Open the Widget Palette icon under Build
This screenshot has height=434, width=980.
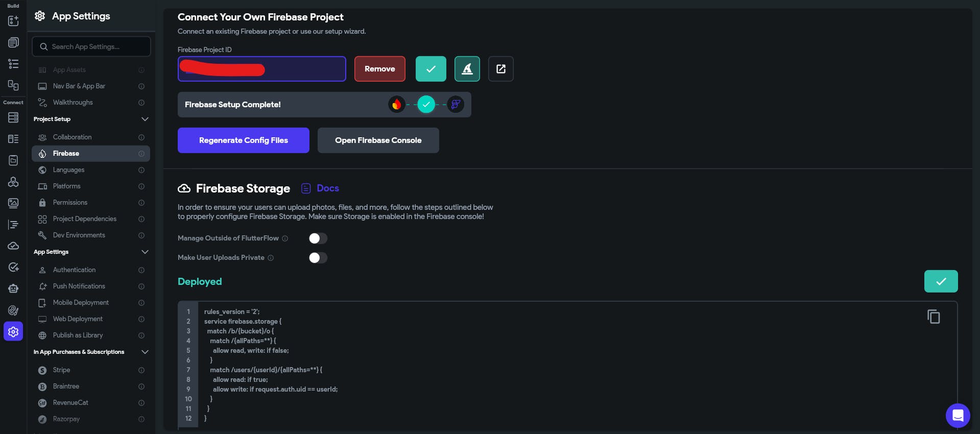13,21
